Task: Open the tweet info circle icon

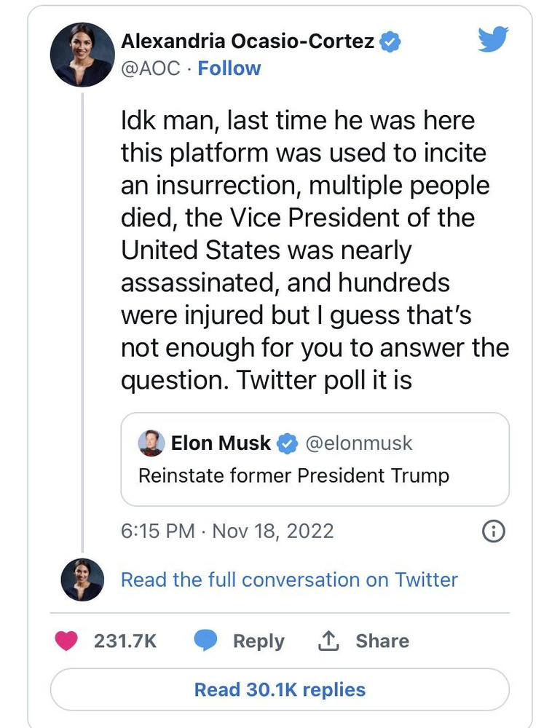Action: click(x=494, y=531)
